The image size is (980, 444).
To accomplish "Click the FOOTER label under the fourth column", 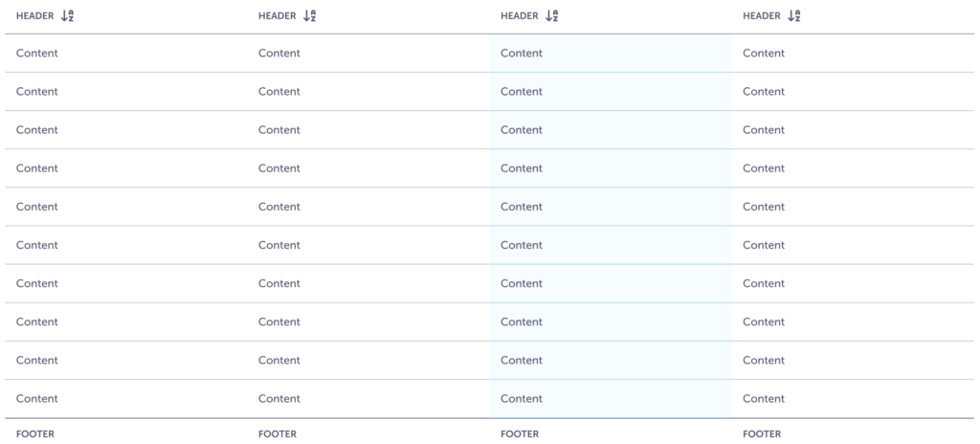I will pyautogui.click(x=762, y=433).
